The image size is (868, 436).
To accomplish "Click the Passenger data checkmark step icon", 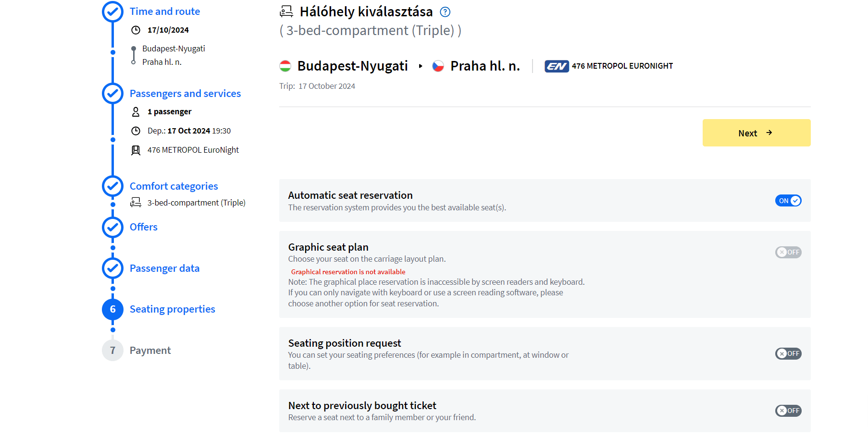I will click(113, 268).
